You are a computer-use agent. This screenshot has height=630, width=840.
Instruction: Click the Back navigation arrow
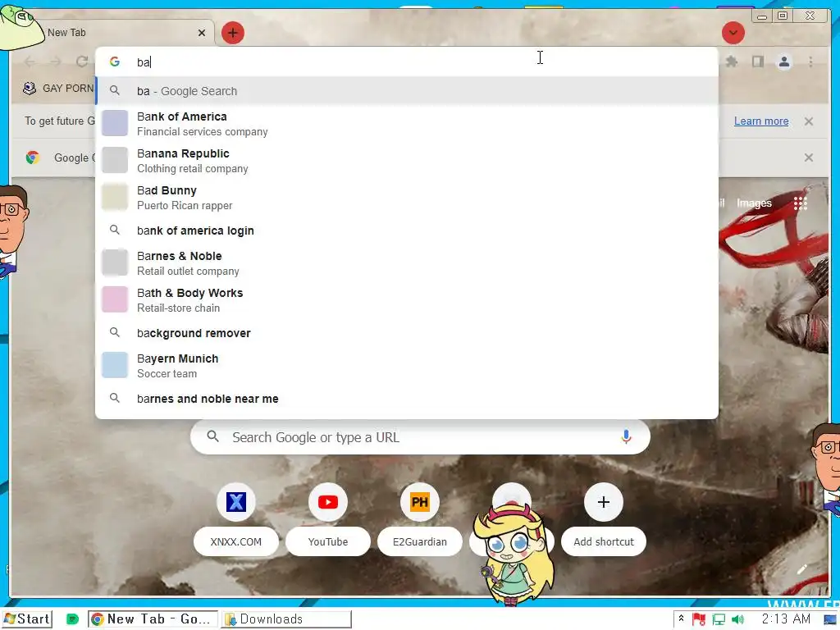pyautogui.click(x=30, y=62)
